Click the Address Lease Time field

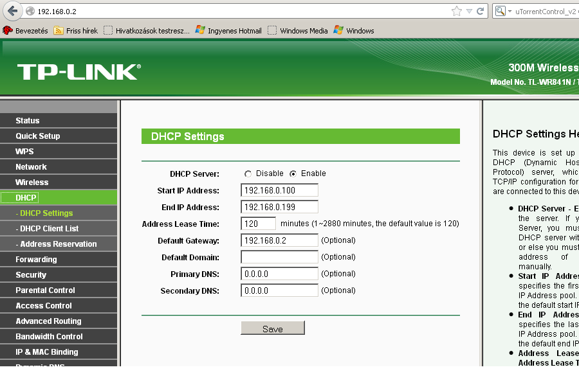click(258, 224)
